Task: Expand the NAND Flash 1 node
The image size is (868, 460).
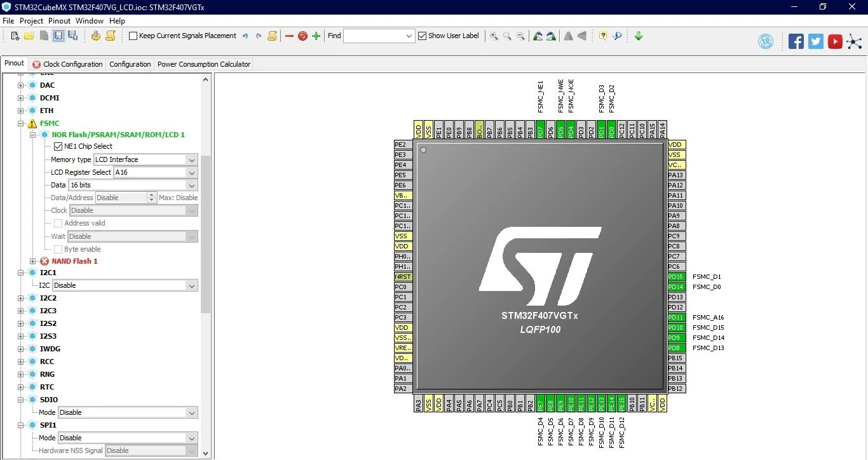Action: pos(33,261)
